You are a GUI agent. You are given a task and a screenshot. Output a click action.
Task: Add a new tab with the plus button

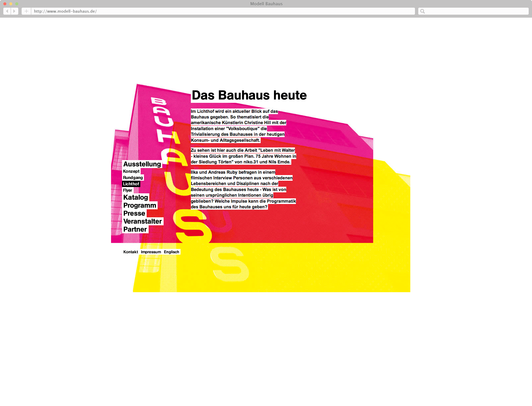tap(26, 11)
